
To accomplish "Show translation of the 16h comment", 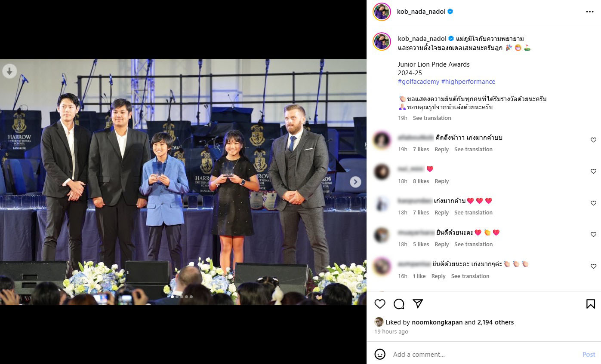I will [470, 276].
